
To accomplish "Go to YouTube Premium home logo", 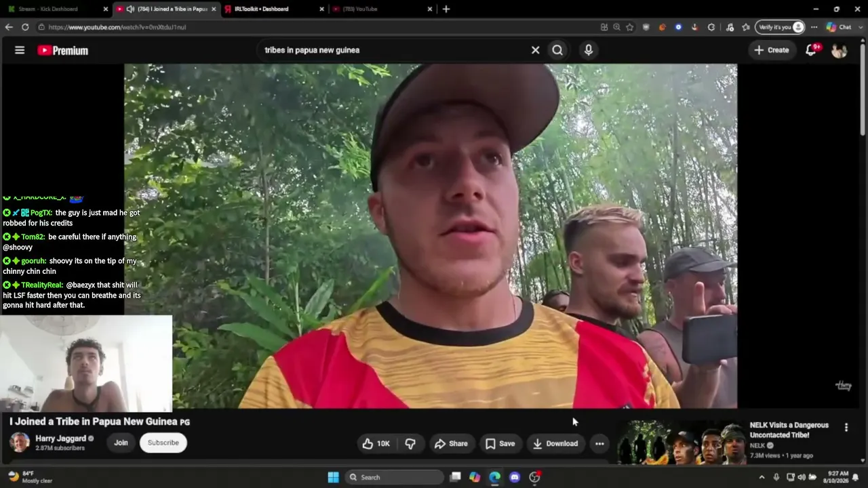I will click(x=63, y=50).
